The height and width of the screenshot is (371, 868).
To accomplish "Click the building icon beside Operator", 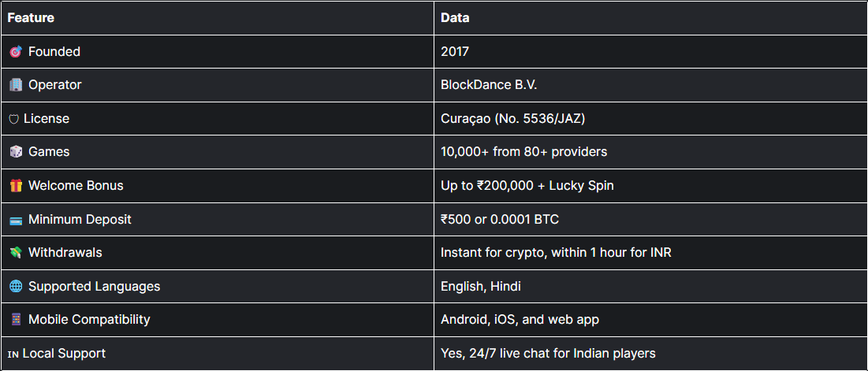I will [15, 85].
